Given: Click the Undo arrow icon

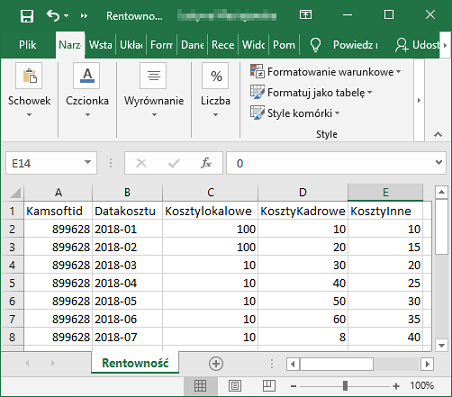Looking at the screenshot, I should [x=53, y=15].
